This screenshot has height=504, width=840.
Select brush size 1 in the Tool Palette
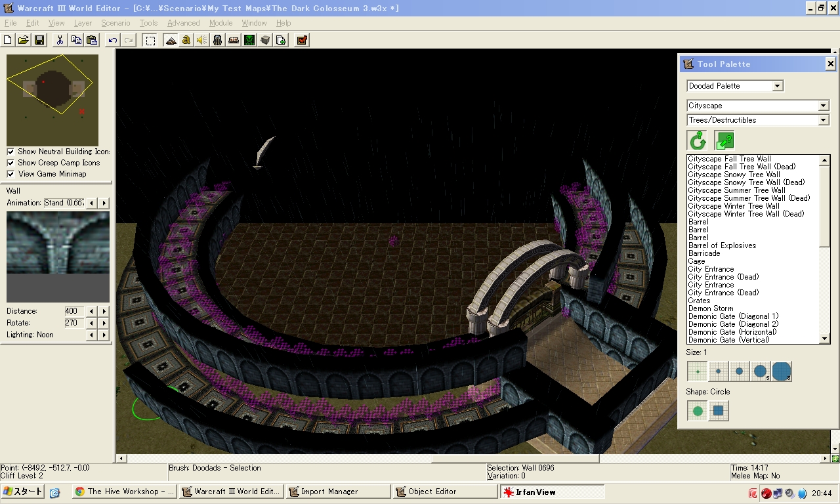(697, 371)
